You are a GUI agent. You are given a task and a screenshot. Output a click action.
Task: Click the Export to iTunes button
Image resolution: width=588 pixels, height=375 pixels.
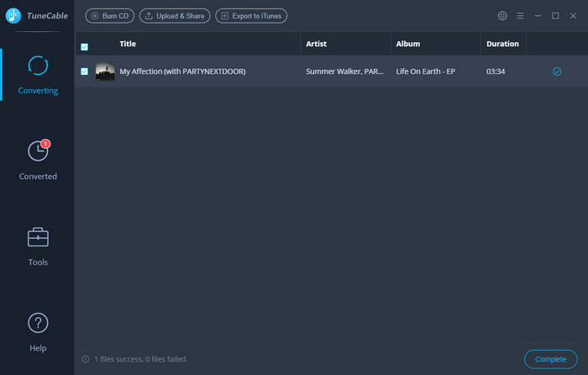251,16
